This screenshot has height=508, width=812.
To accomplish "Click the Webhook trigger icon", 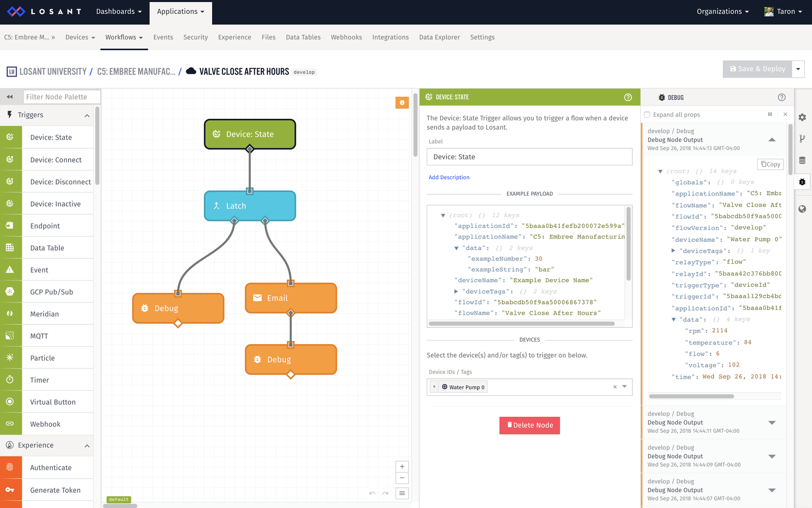I will (x=10, y=424).
